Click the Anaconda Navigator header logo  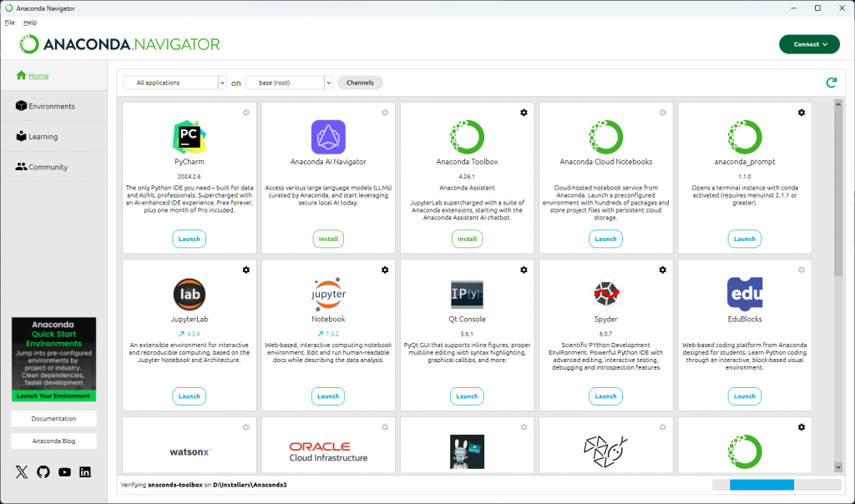tap(119, 44)
